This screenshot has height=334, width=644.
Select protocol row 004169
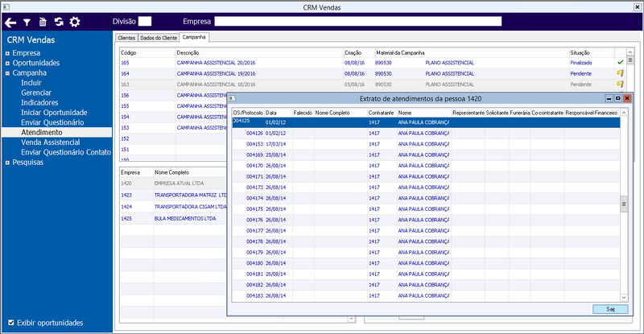pos(426,155)
